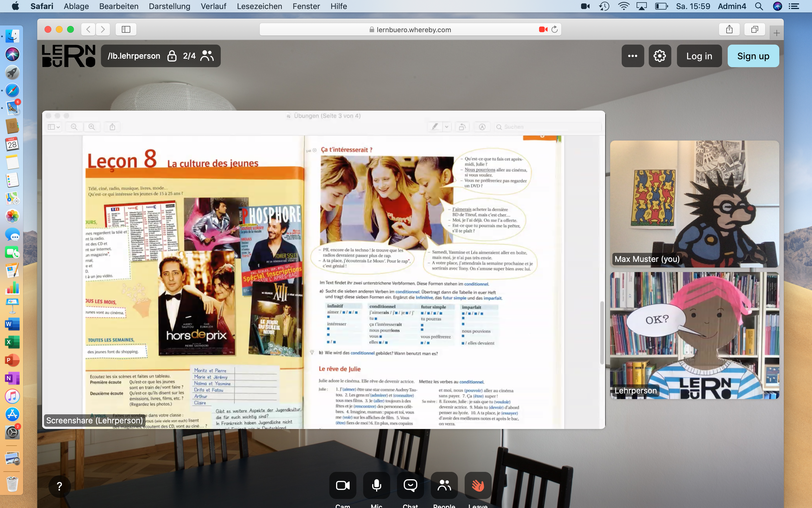The height and width of the screenshot is (508, 812).
Task: Toggle camera with the Cam button
Action: pyautogui.click(x=343, y=485)
